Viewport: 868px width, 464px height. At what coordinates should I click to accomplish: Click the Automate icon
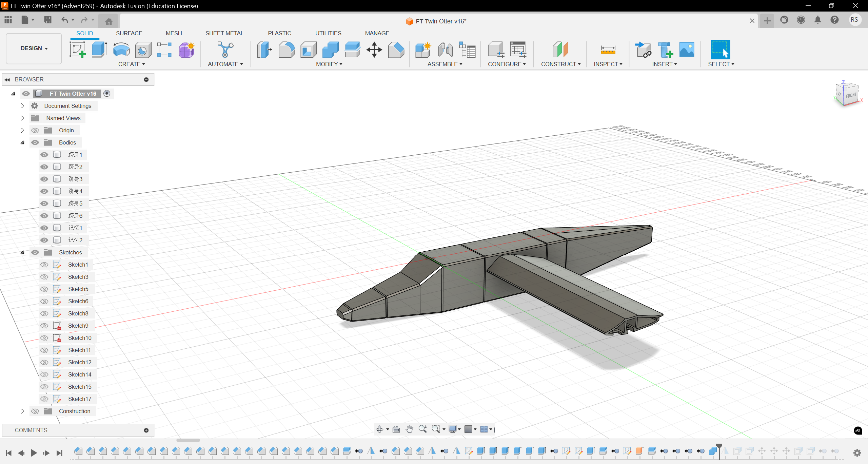point(225,50)
